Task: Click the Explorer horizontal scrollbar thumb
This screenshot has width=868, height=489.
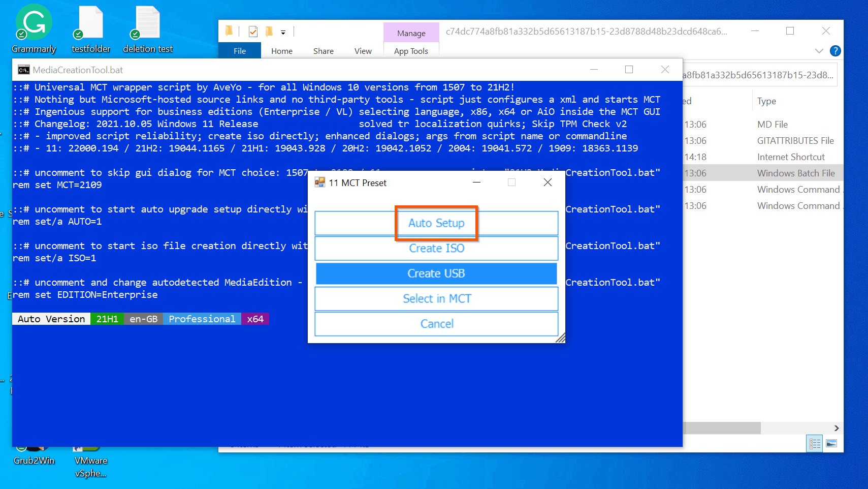Action: click(x=722, y=428)
